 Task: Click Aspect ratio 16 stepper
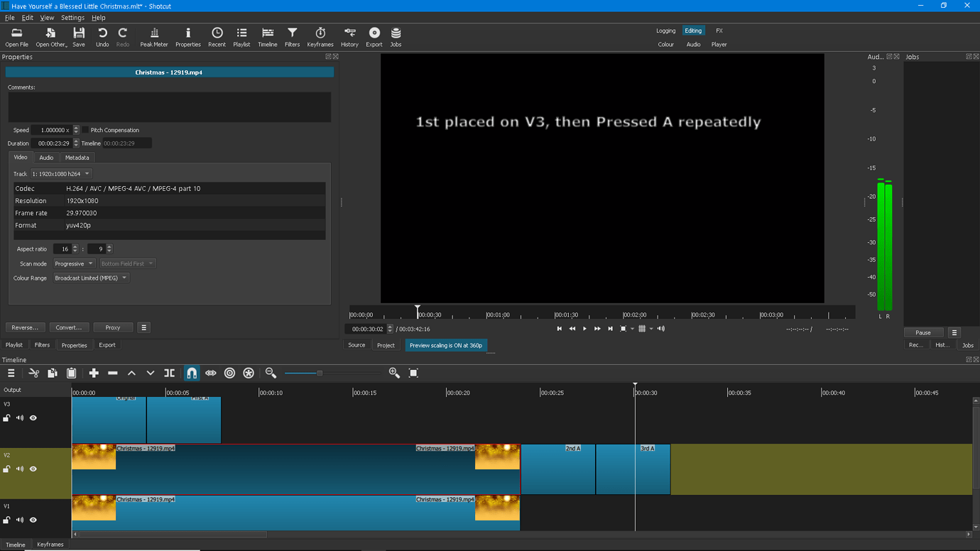[75, 249]
